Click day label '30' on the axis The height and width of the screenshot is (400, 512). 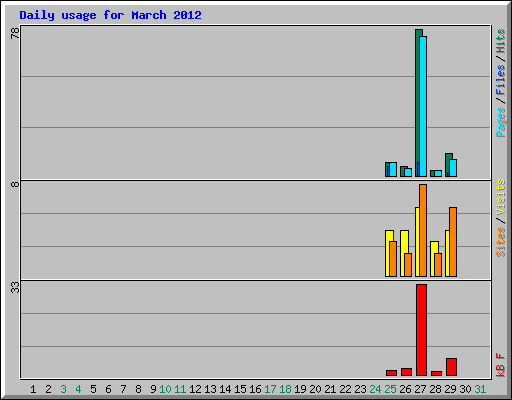[x=465, y=389]
